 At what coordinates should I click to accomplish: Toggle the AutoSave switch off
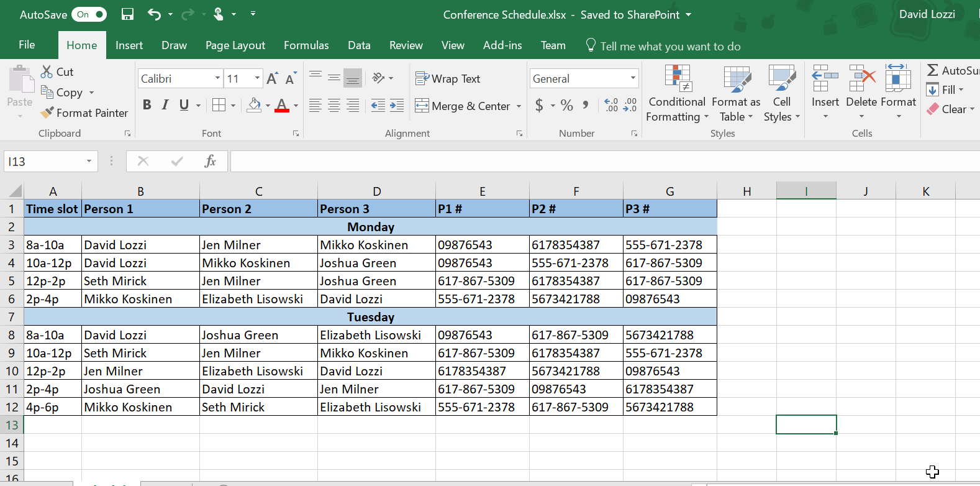click(89, 14)
